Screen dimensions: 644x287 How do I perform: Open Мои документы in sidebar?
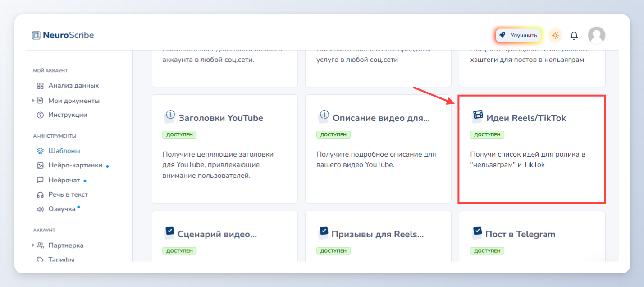(x=74, y=101)
